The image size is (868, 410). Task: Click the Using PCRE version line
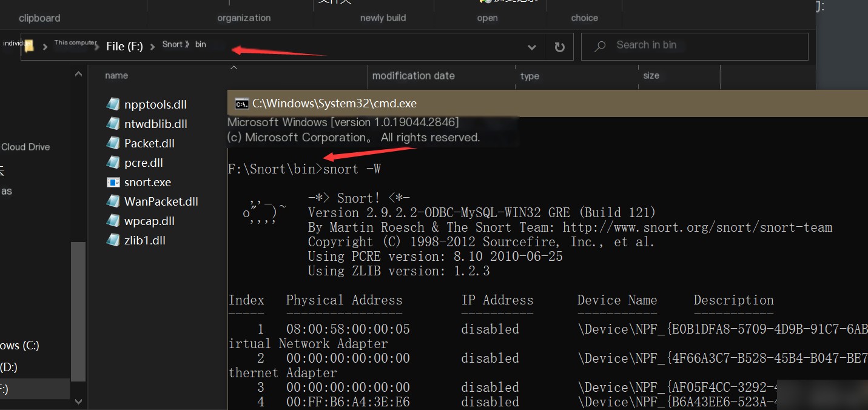(x=435, y=257)
